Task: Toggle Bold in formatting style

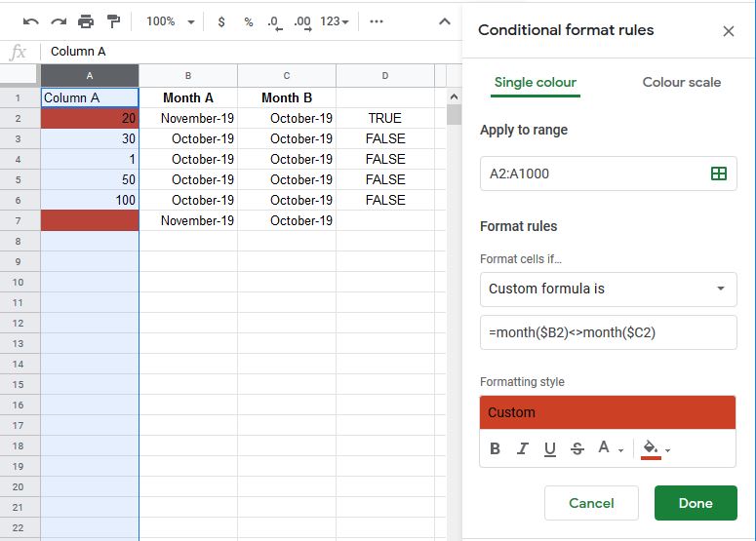Action: coord(495,449)
